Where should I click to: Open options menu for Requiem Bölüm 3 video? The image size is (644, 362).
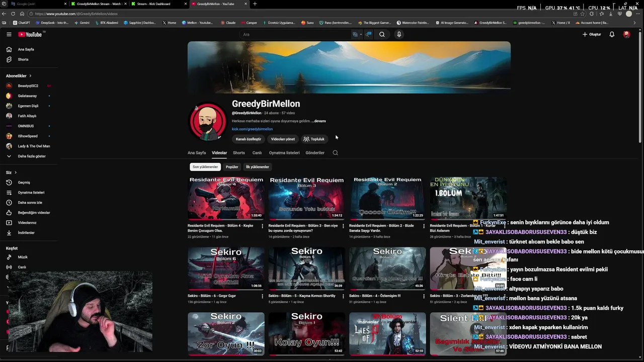pyautogui.click(x=343, y=226)
